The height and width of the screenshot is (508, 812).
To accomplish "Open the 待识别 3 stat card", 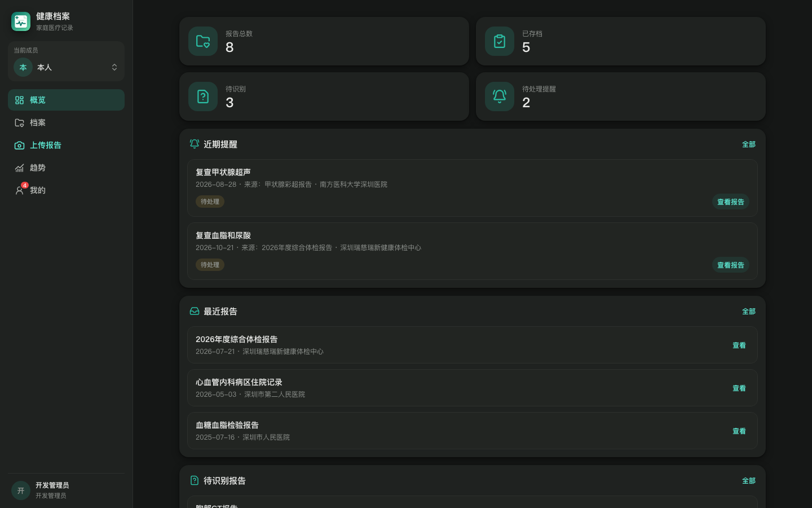I will [x=324, y=97].
